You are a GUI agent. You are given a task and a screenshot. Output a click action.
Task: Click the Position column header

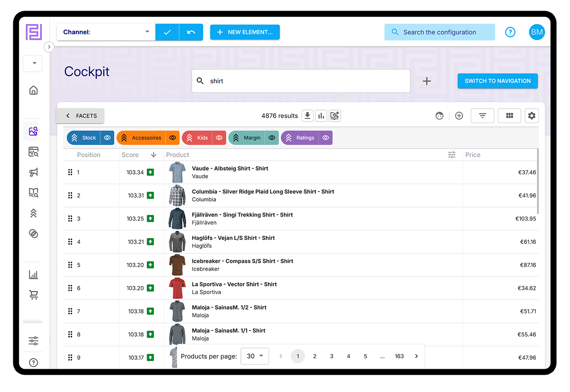tap(89, 155)
